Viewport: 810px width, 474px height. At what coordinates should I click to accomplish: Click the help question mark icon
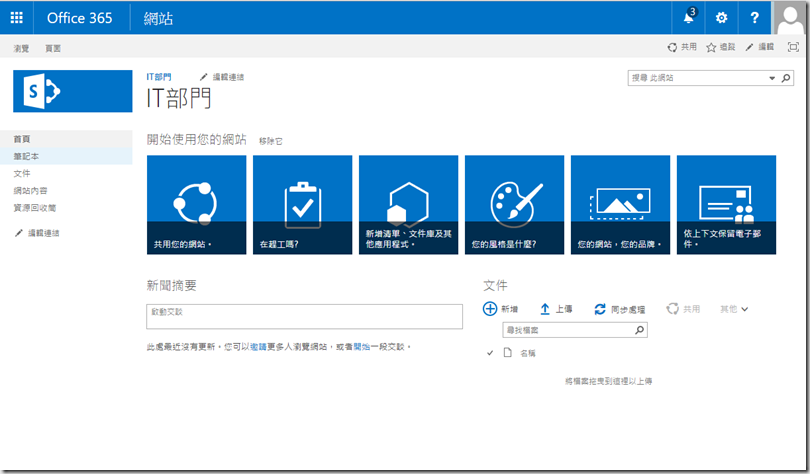(755, 17)
